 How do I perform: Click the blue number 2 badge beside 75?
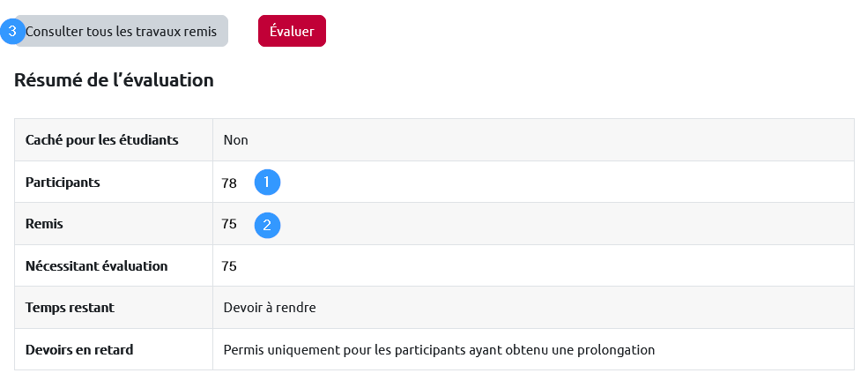tap(267, 225)
